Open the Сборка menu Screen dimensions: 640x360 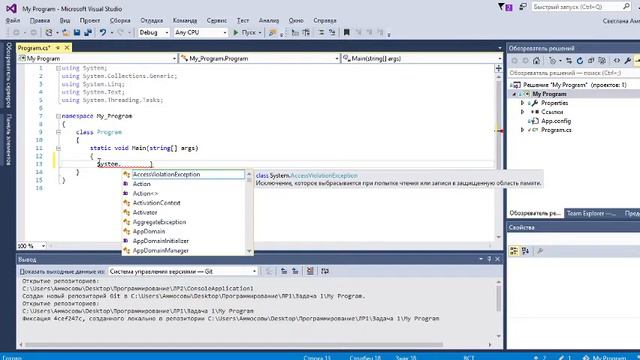point(120,20)
